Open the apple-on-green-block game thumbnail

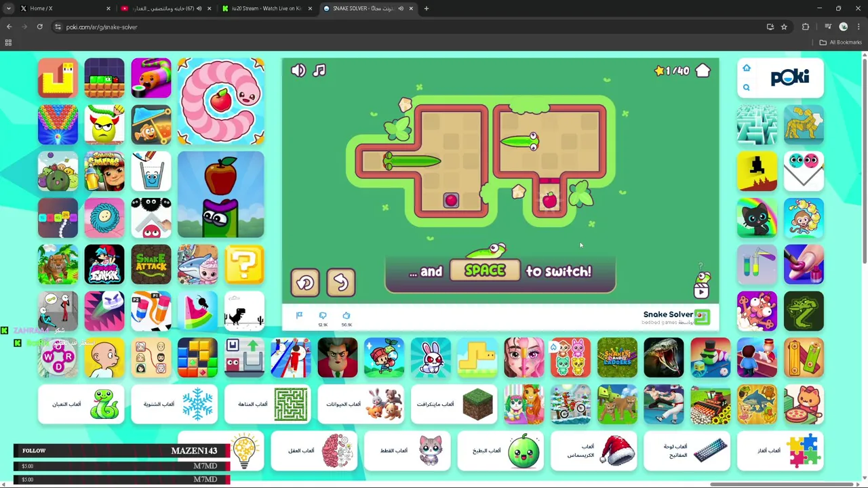coord(220,195)
